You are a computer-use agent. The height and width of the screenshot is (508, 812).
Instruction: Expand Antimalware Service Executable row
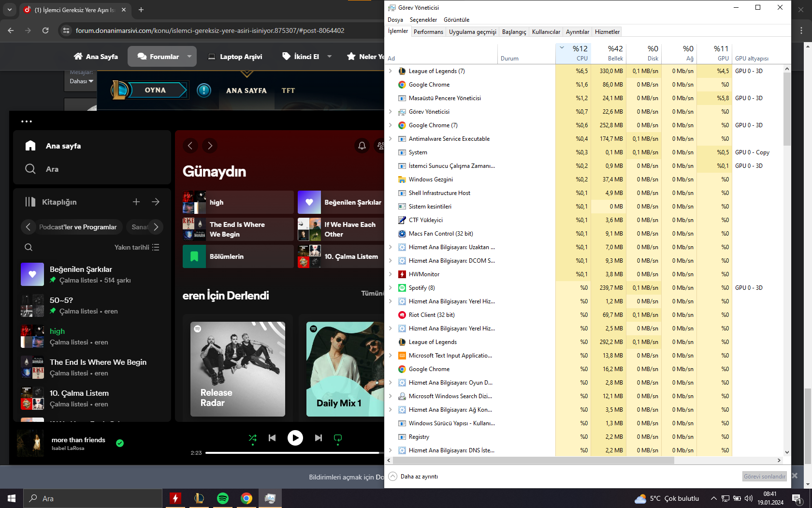coord(391,139)
